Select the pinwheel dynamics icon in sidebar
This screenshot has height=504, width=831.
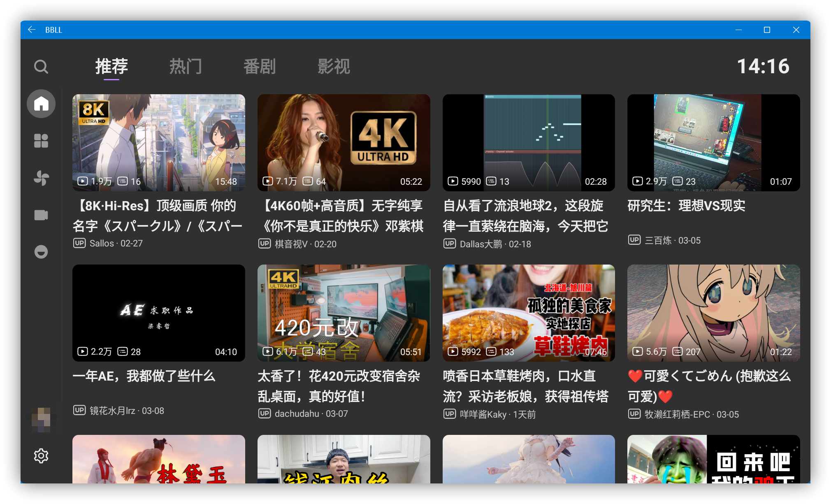pos(41,178)
